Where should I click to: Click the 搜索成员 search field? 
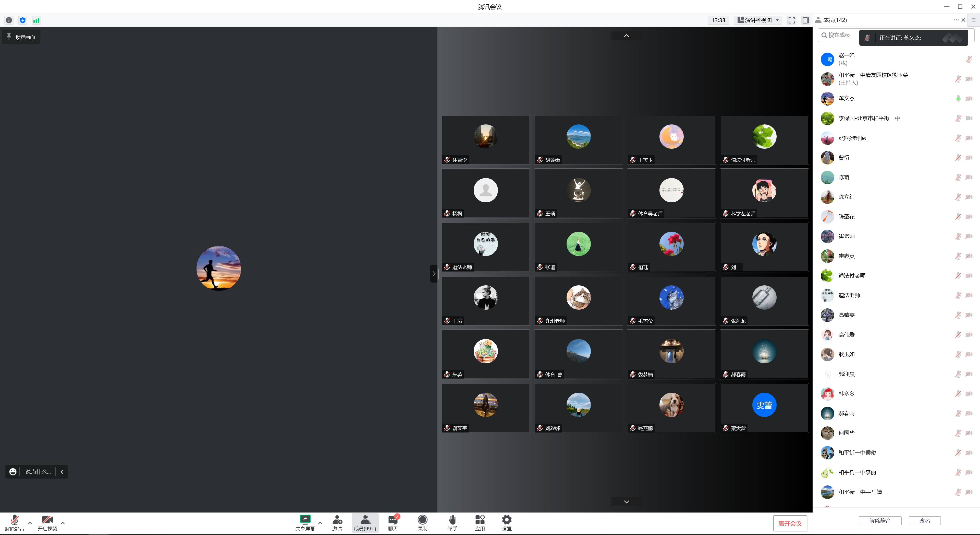coord(839,35)
